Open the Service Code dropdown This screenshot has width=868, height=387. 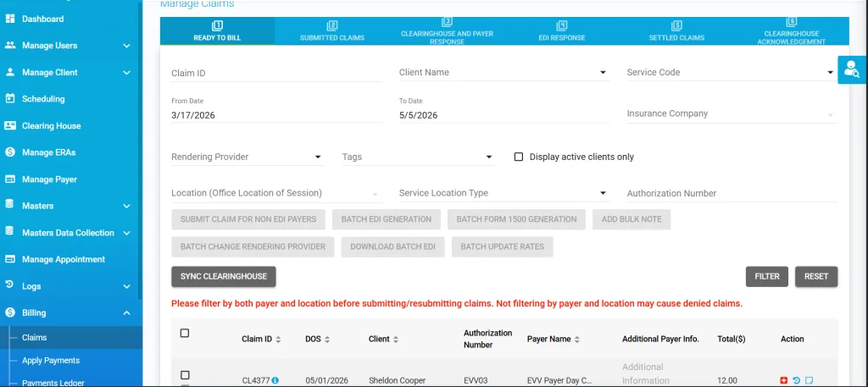pyautogui.click(x=732, y=73)
